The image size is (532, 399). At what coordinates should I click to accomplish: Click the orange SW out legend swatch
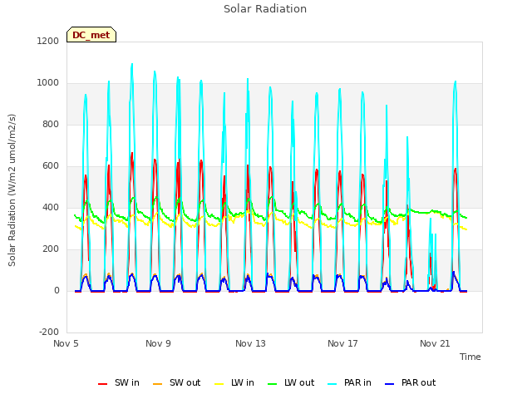[x=157, y=384]
